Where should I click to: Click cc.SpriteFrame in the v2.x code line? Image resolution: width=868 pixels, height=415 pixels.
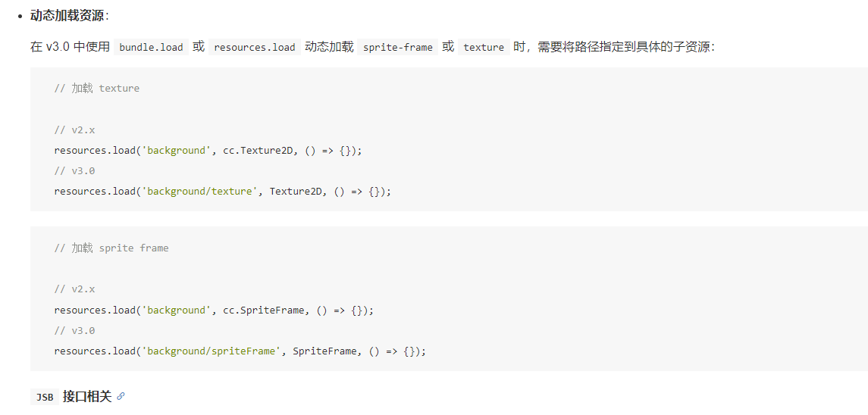pyautogui.click(x=263, y=310)
